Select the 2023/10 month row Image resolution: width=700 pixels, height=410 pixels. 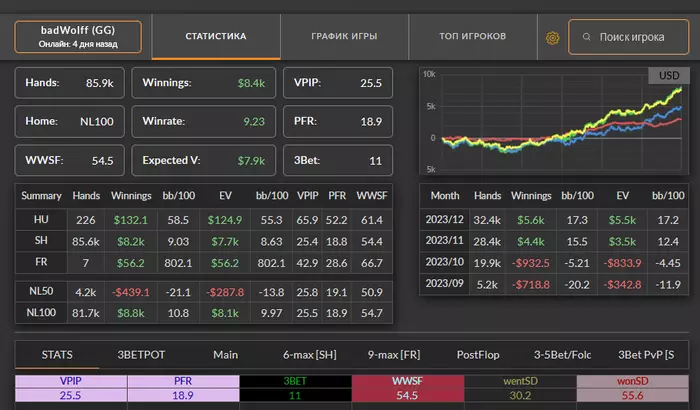coord(554,263)
